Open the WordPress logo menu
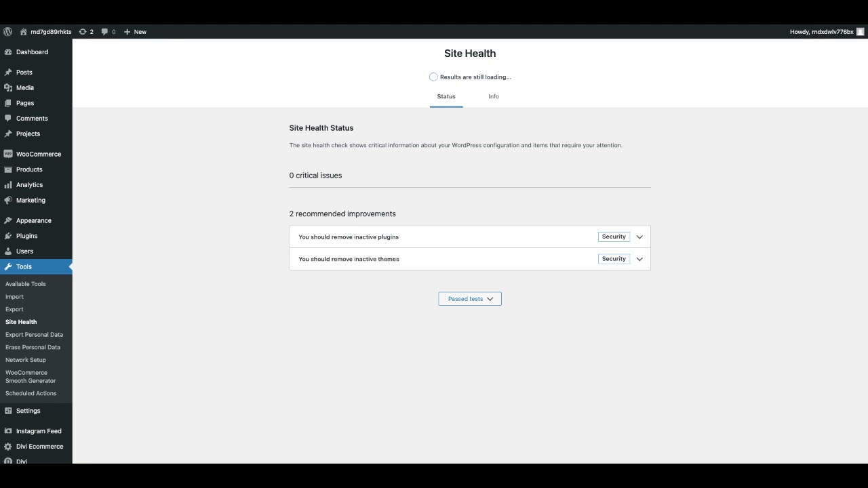 click(7, 32)
